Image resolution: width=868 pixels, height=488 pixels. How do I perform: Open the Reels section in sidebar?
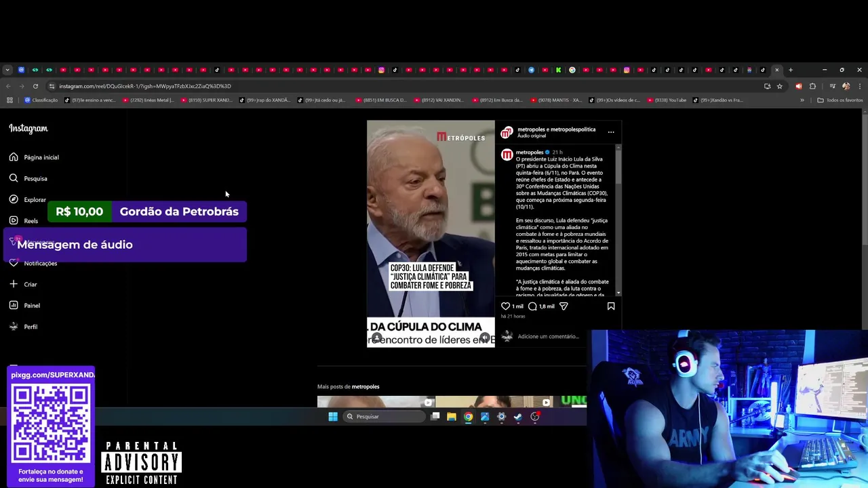[x=23, y=220]
